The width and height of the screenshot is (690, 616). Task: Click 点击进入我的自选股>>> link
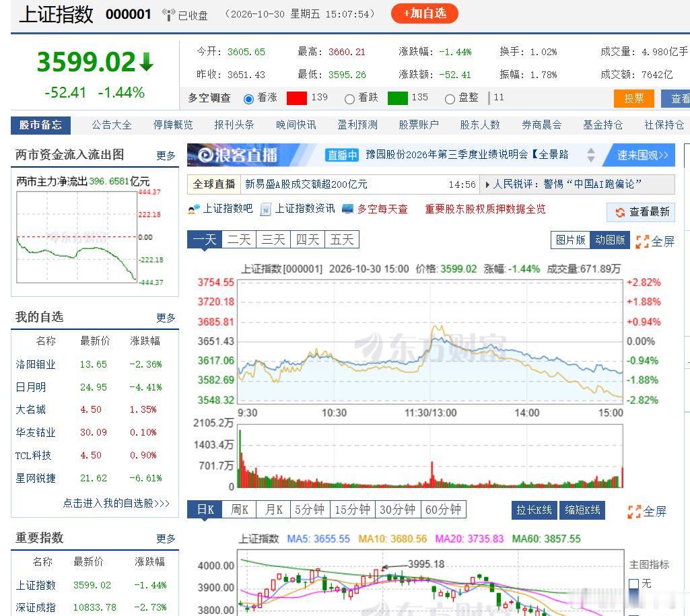point(116,504)
